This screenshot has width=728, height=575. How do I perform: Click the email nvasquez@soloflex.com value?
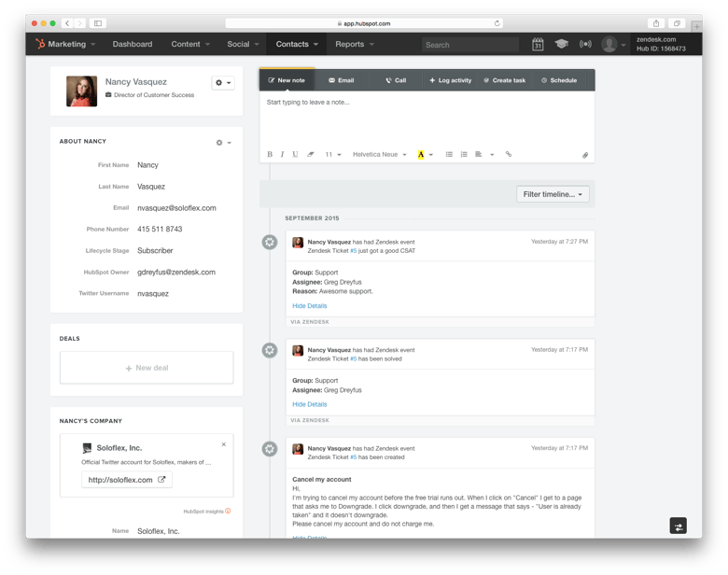(176, 208)
